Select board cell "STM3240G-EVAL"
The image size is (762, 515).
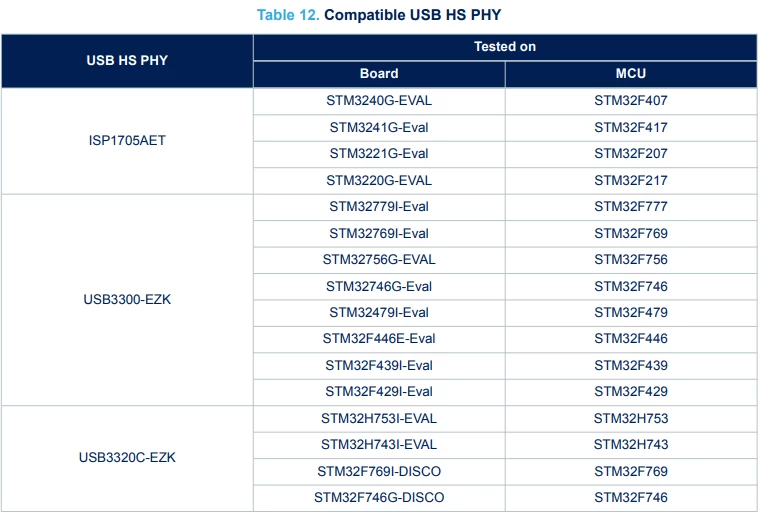(379, 101)
